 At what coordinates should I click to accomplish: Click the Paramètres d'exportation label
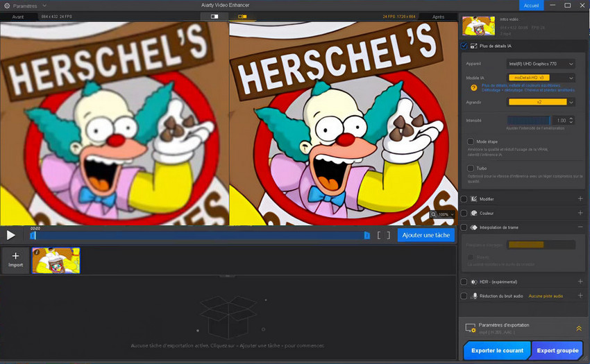click(504, 325)
